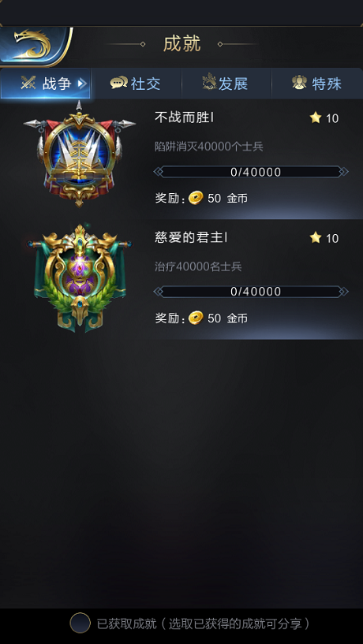Click the chat bubble icon on 社交 tab
The width and height of the screenshot is (363, 644).
click(119, 84)
